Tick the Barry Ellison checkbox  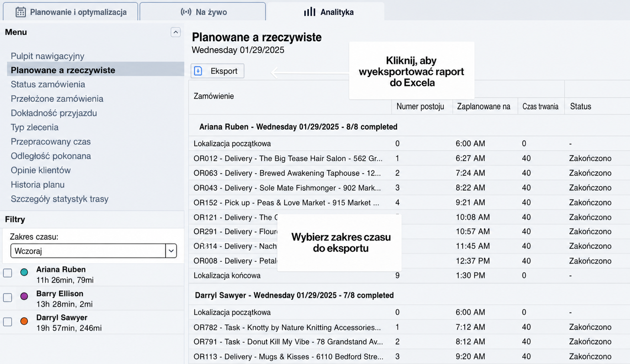[8, 298]
